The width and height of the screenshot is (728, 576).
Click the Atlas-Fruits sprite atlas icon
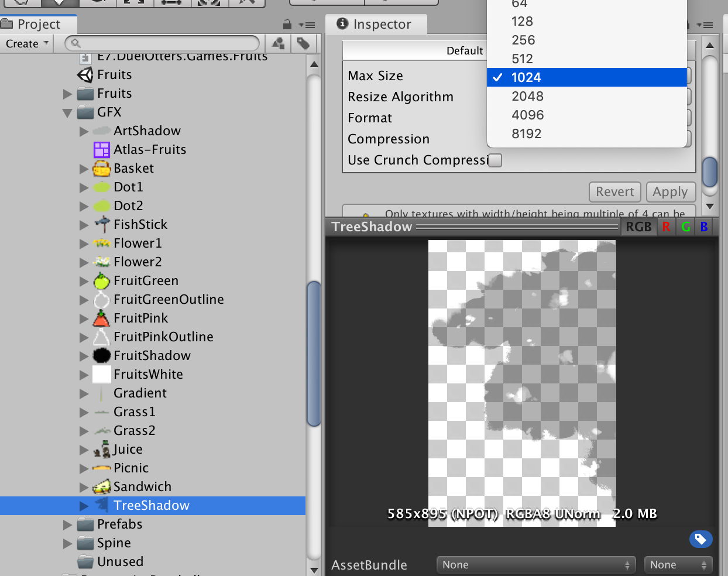click(102, 150)
